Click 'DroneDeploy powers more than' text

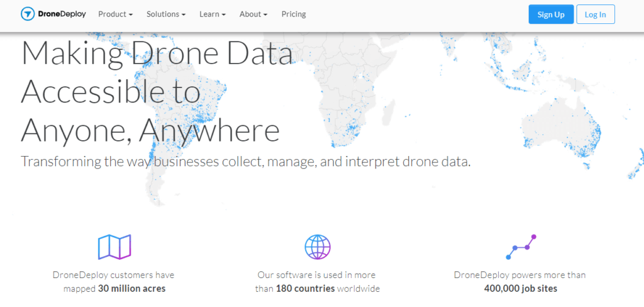click(x=520, y=275)
